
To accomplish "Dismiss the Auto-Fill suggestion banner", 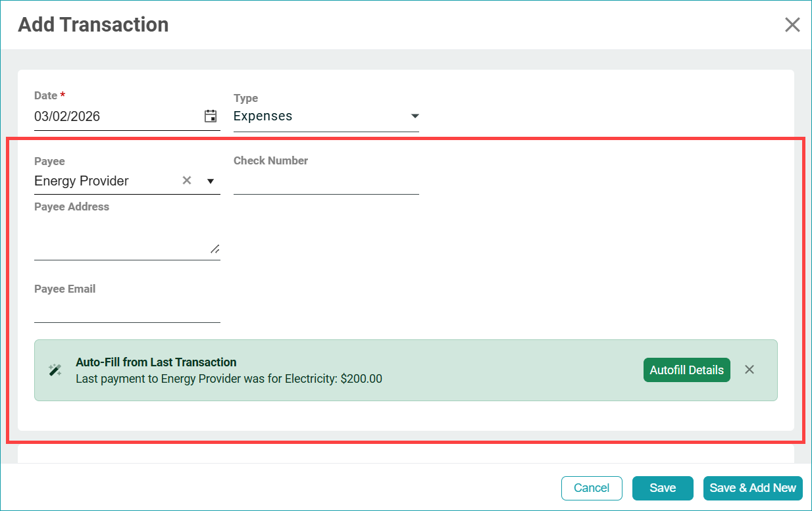I will coord(749,370).
